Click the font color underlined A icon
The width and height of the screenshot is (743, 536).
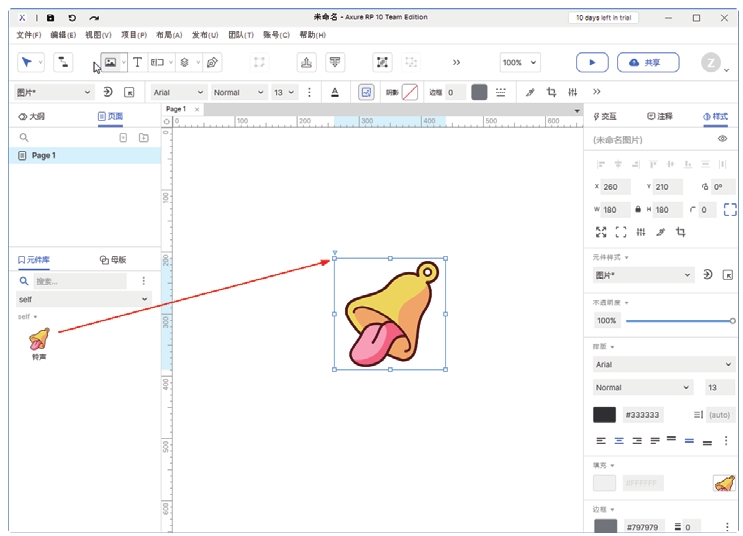click(x=335, y=92)
